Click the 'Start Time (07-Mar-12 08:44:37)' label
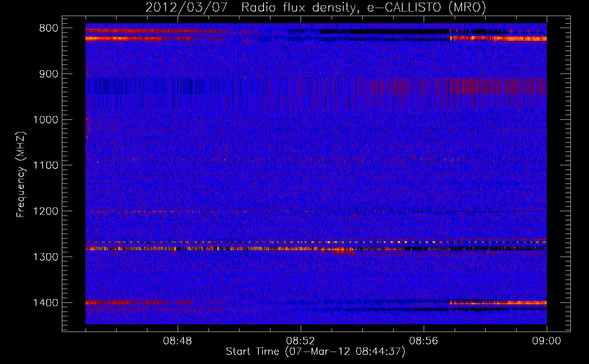Screen dimensions: 589x364 pos(316,352)
